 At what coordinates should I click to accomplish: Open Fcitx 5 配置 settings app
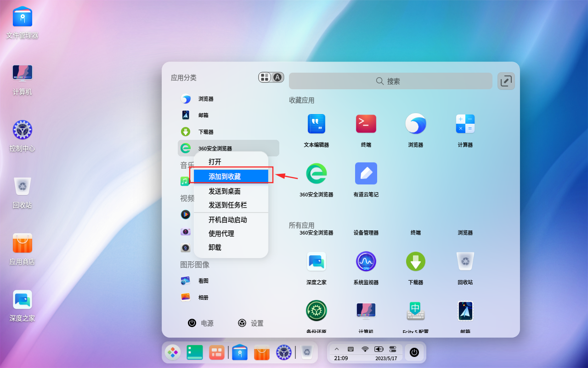tap(415, 310)
